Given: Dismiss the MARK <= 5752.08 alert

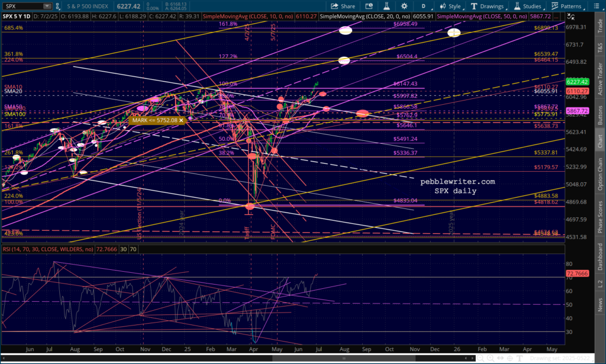Looking at the screenshot, I should pyautogui.click(x=182, y=120).
